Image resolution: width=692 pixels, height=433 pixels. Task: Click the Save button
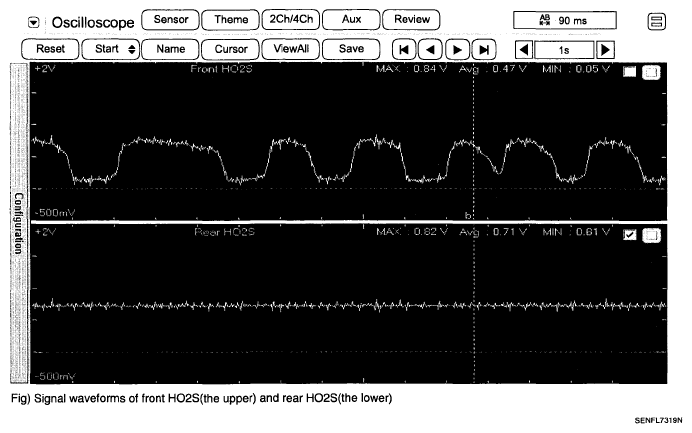point(351,48)
